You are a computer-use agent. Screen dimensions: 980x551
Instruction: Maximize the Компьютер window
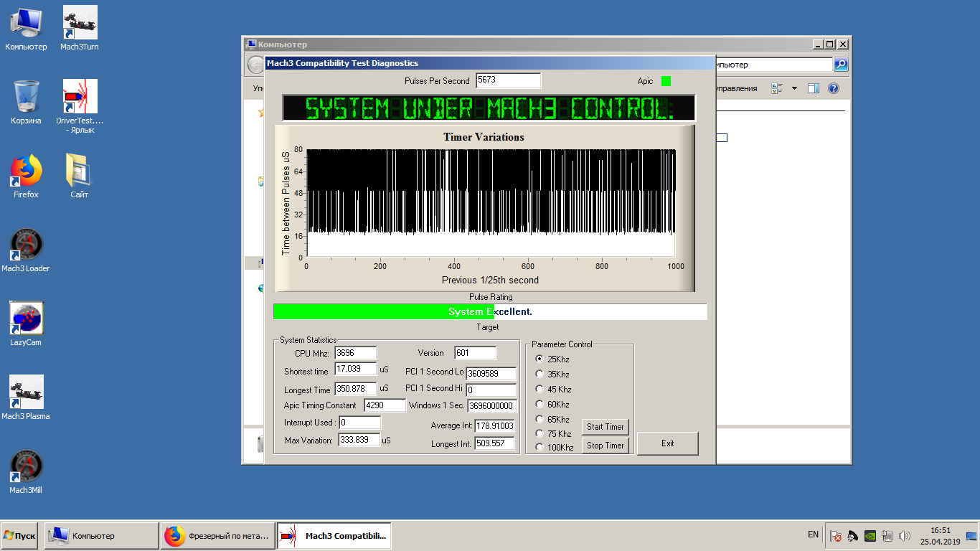pos(831,44)
